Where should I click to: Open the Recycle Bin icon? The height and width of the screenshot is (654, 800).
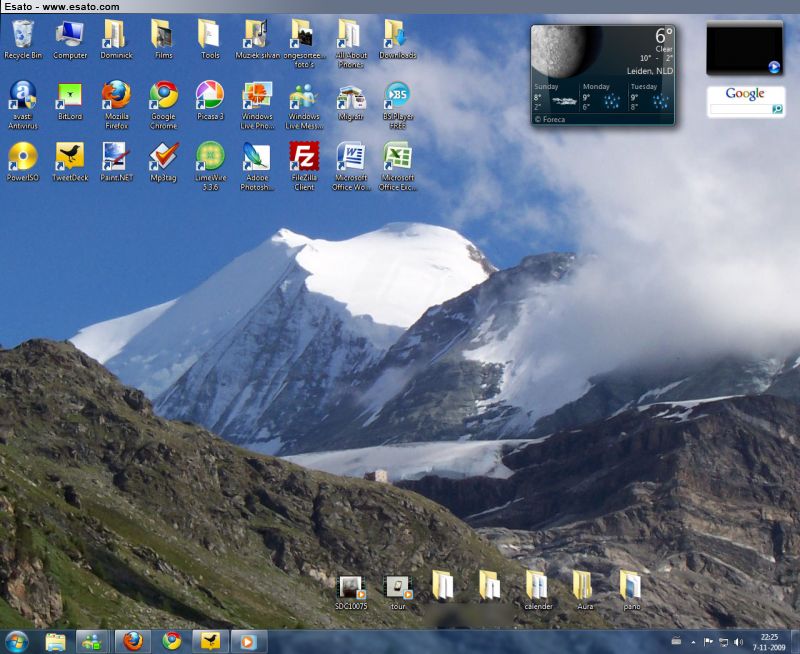point(22,39)
